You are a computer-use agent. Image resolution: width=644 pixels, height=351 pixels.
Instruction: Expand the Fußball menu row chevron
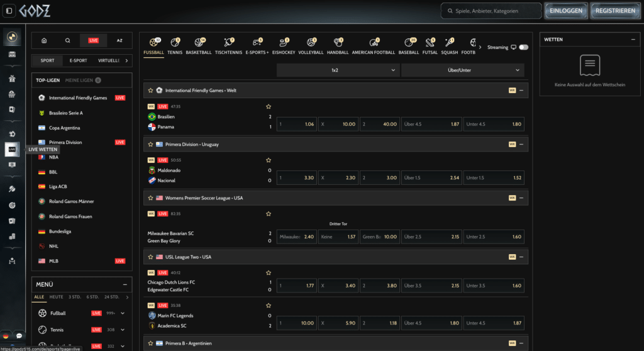point(123,313)
